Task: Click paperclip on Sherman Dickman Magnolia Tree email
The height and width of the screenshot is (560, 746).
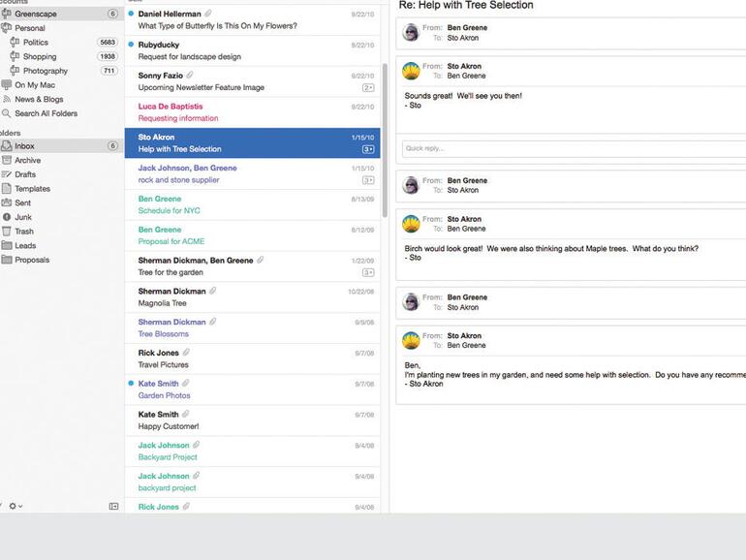Action: [213, 291]
